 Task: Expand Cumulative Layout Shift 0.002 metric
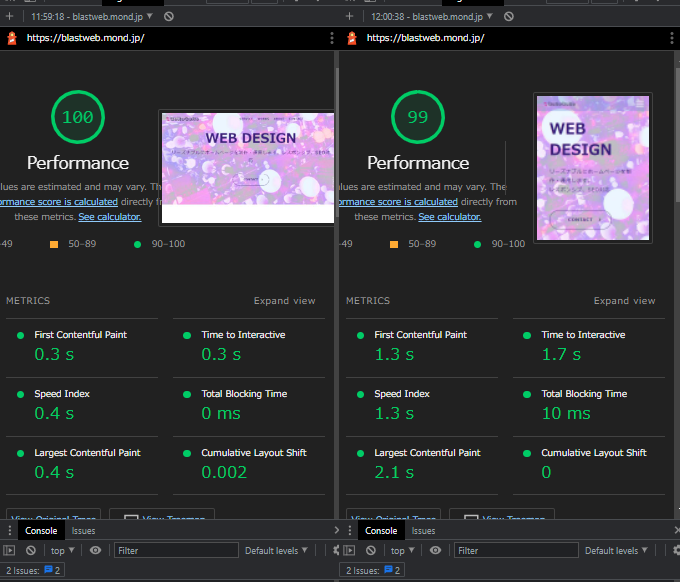249,465
